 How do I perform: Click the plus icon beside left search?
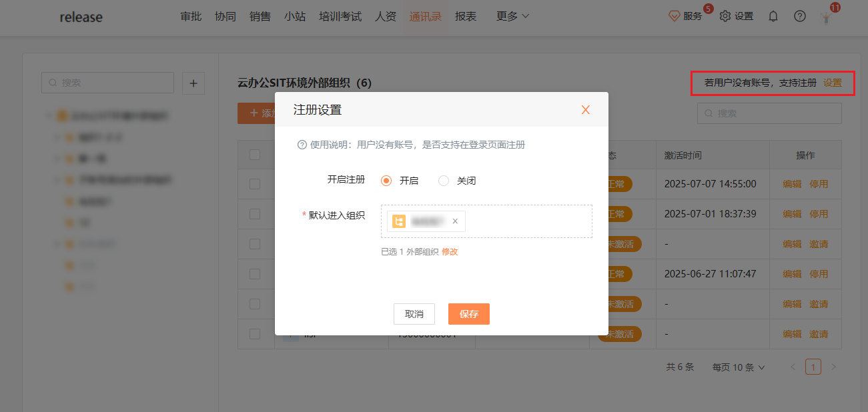click(x=193, y=83)
